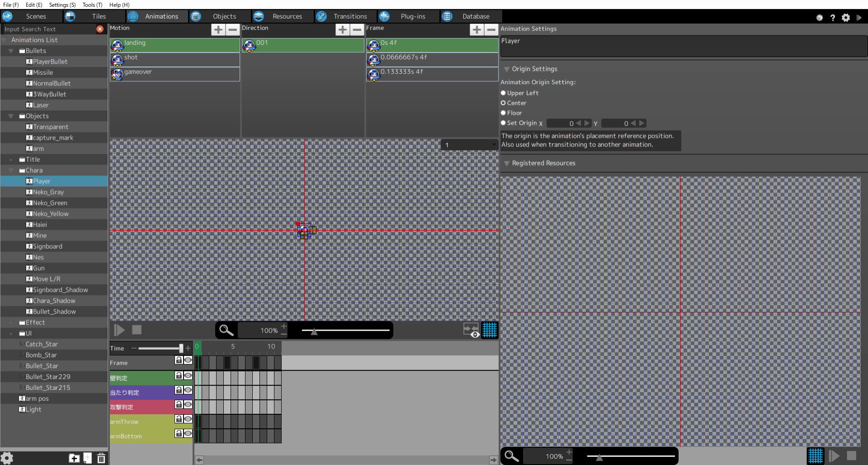Click the magnifier zoom icon under the canvas

pos(226,330)
